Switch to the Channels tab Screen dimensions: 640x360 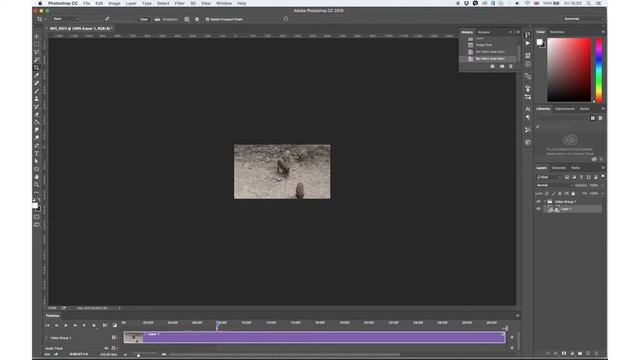(559, 168)
